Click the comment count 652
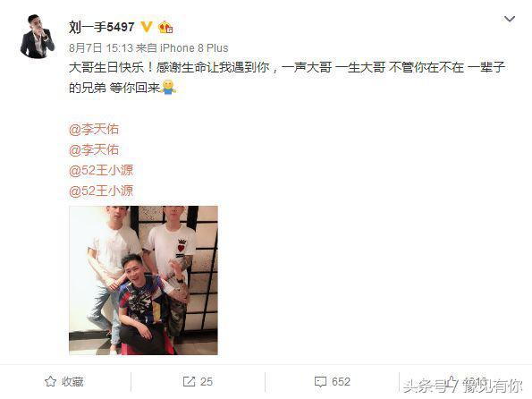Image resolution: width=532 pixels, height=399 pixels. click(x=341, y=382)
